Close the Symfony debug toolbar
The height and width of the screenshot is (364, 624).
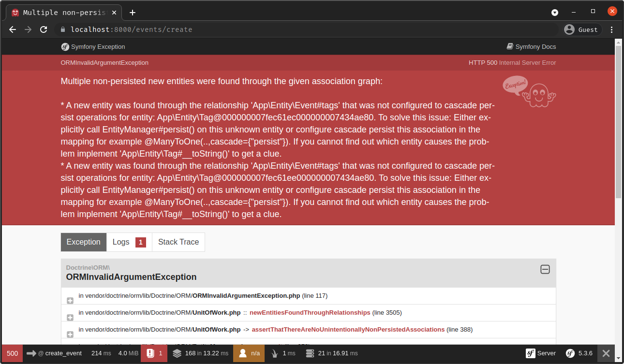[606, 353]
